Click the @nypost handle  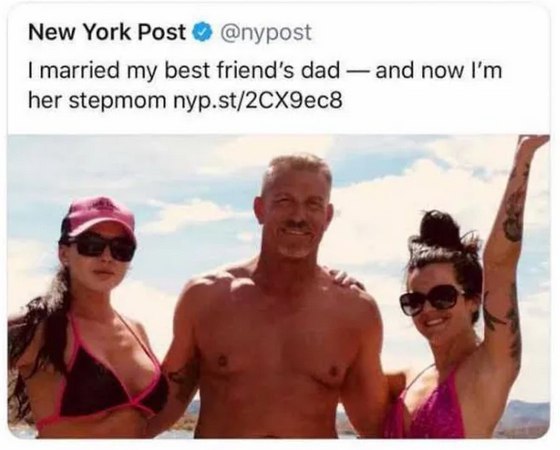[x=266, y=33]
